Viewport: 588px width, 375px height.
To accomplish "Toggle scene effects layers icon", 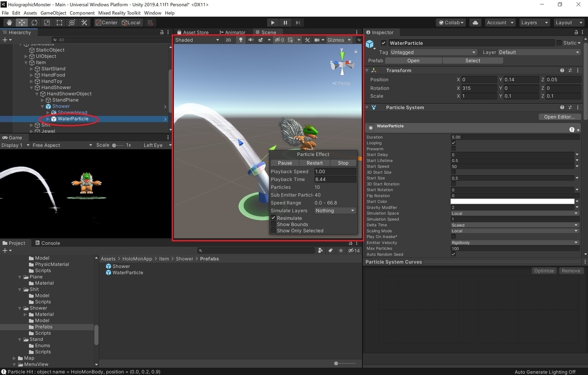I will click(262, 40).
